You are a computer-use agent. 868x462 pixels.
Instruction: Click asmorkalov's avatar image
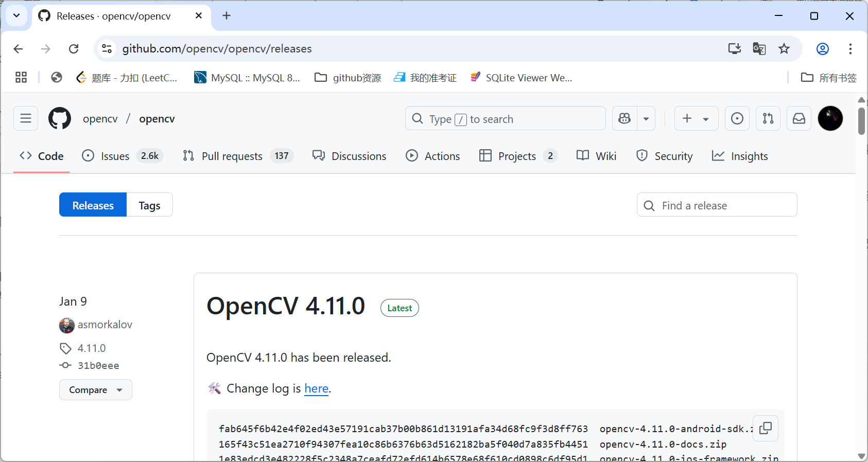click(x=67, y=325)
